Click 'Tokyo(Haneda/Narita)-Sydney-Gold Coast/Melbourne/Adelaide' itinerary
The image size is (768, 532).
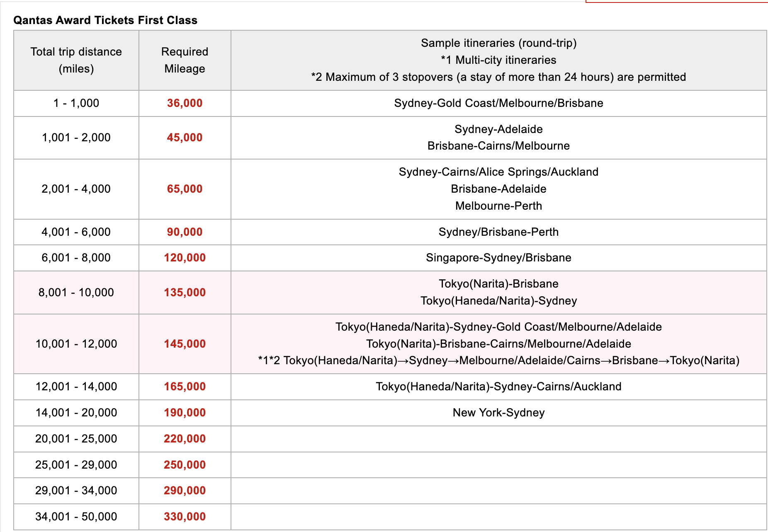[499, 327]
